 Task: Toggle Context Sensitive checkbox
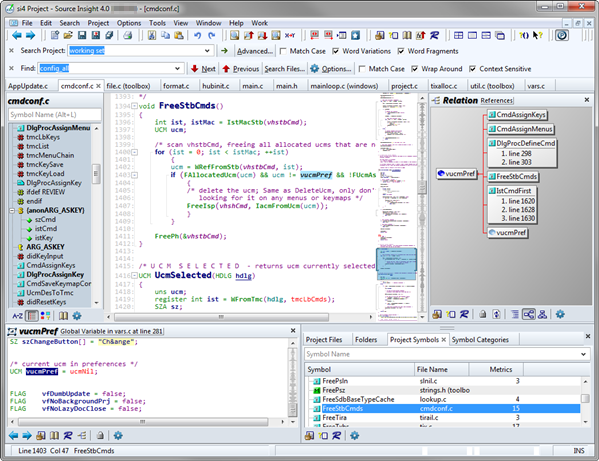[473, 69]
